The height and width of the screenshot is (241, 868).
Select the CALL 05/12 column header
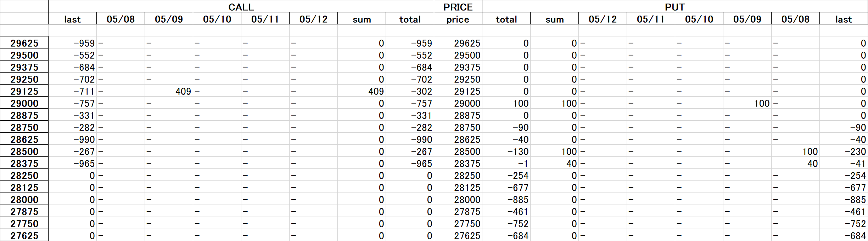313,19
